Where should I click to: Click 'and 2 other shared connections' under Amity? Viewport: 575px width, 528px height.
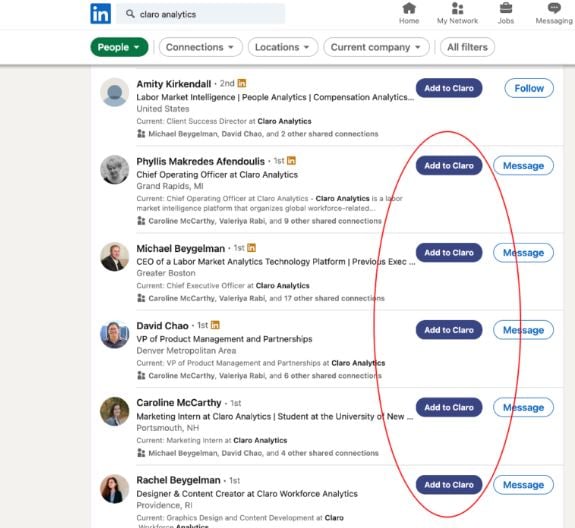coord(322,134)
